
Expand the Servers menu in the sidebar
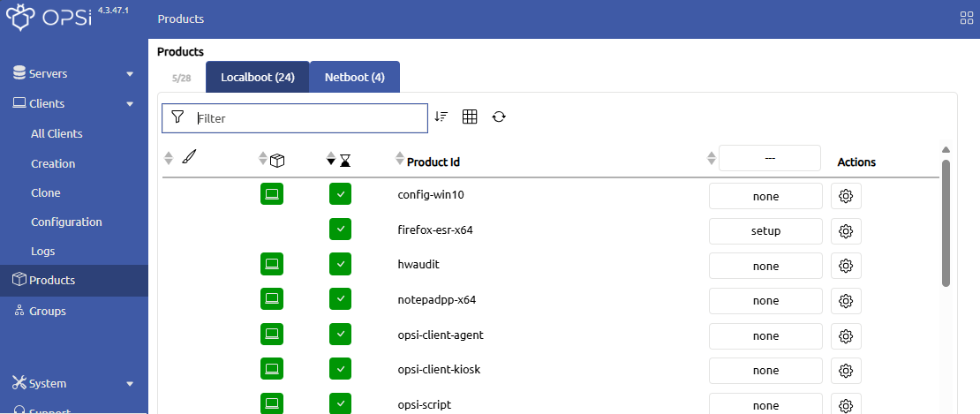coord(73,74)
